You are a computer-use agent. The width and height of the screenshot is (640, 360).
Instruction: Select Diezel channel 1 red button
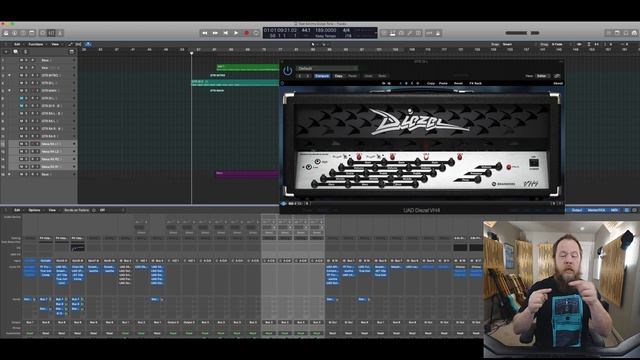click(x=359, y=157)
